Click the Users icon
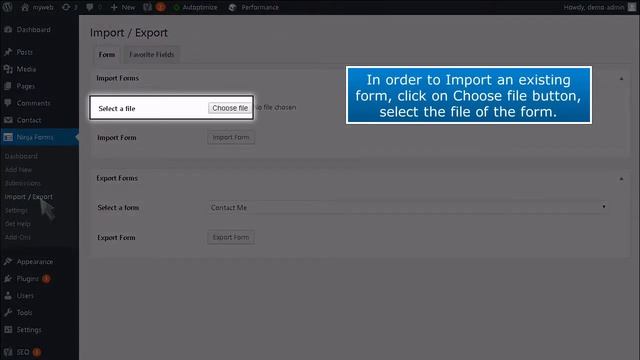Screen dimensions: 640x360 (x=8, y=296)
